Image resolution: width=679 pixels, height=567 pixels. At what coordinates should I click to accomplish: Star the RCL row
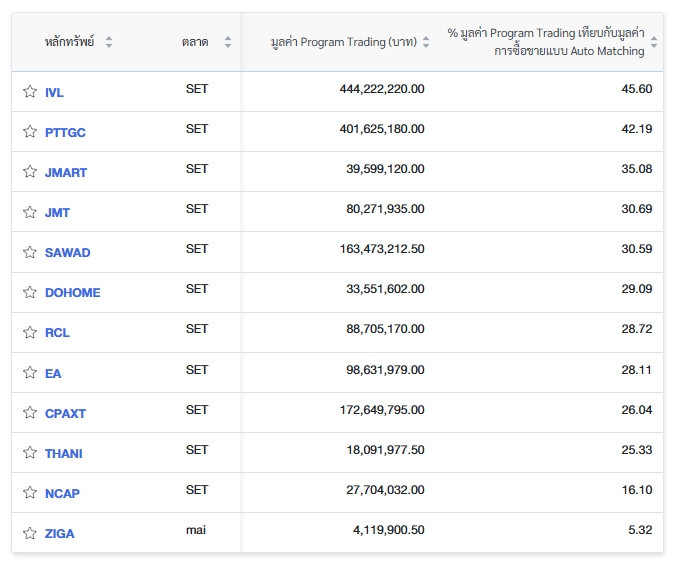tap(30, 332)
